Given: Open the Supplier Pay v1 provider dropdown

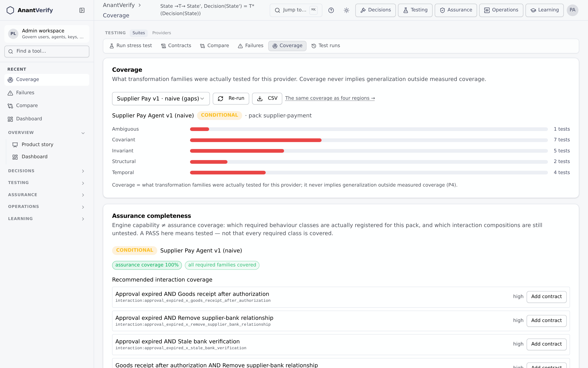Looking at the screenshot, I should point(161,99).
